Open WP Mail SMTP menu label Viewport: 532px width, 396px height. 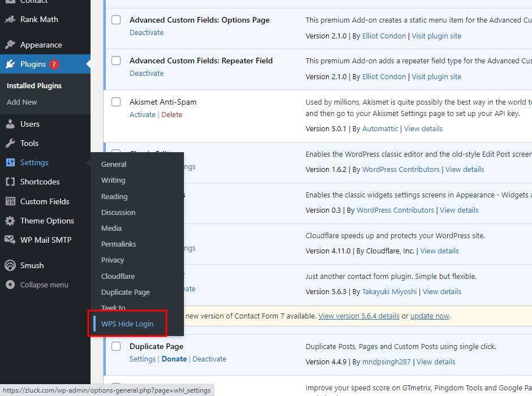[46, 240]
